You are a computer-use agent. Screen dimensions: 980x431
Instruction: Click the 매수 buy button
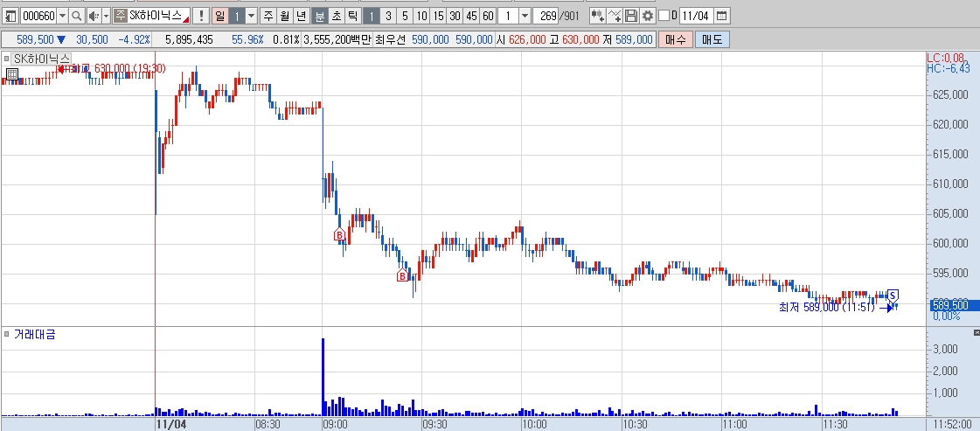(x=676, y=40)
